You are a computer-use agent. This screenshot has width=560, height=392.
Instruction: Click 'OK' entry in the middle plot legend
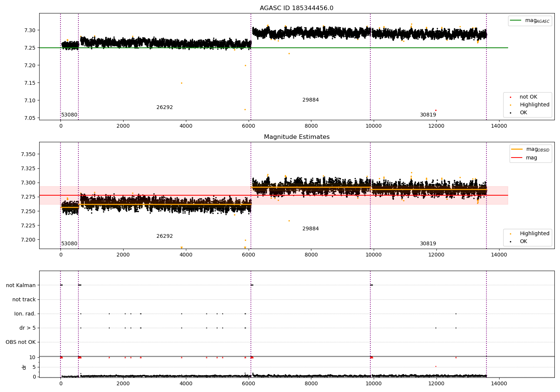coord(523,242)
